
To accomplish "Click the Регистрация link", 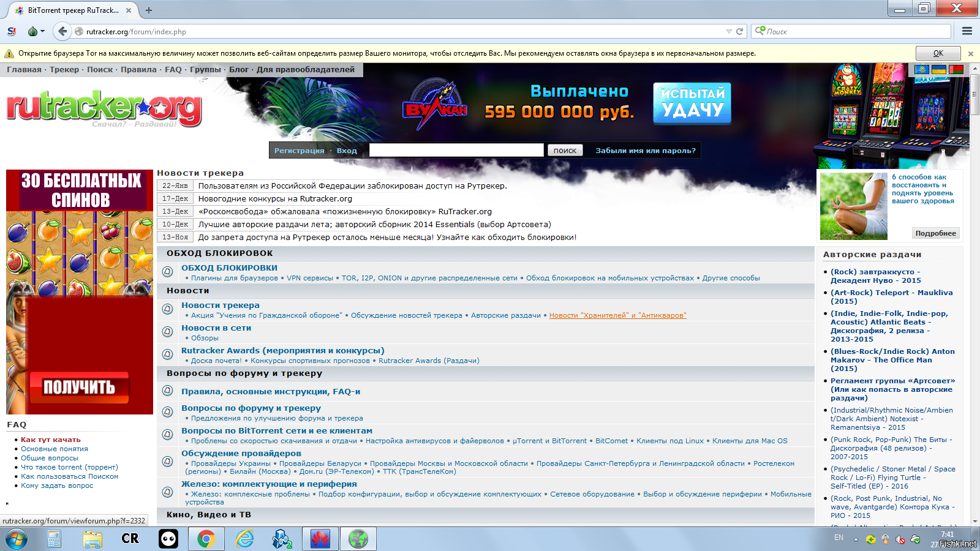I will tap(300, 151).
